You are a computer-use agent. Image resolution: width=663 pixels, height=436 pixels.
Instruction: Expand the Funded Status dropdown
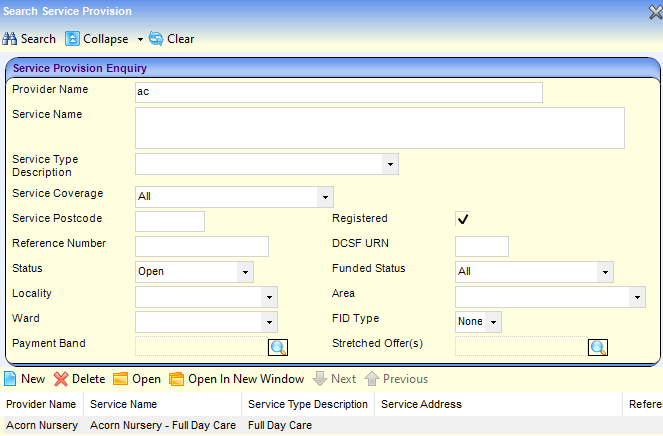tap(604, 271)
